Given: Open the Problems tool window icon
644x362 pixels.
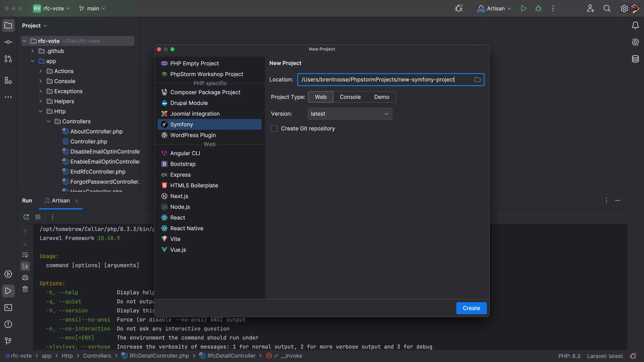Looking at the screenshot, I should tap(8, 324).
